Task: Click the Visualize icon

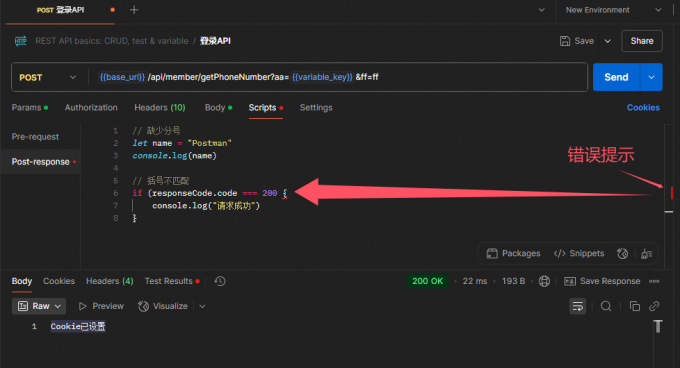Action: tap(143, 306)
